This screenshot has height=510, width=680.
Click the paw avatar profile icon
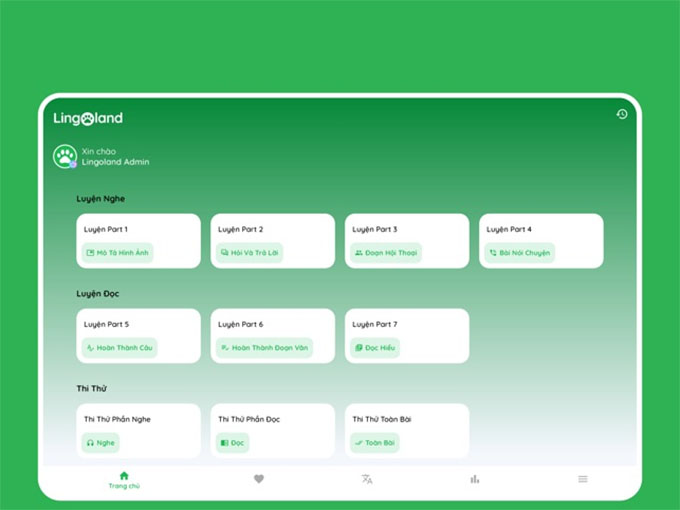(65, 157)
